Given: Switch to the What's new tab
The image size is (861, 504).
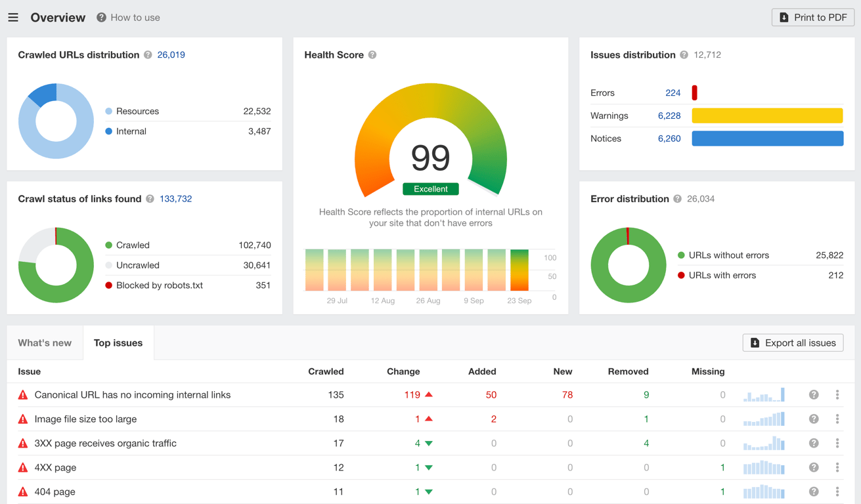Looking at the screenshot, I should point(45,343).
